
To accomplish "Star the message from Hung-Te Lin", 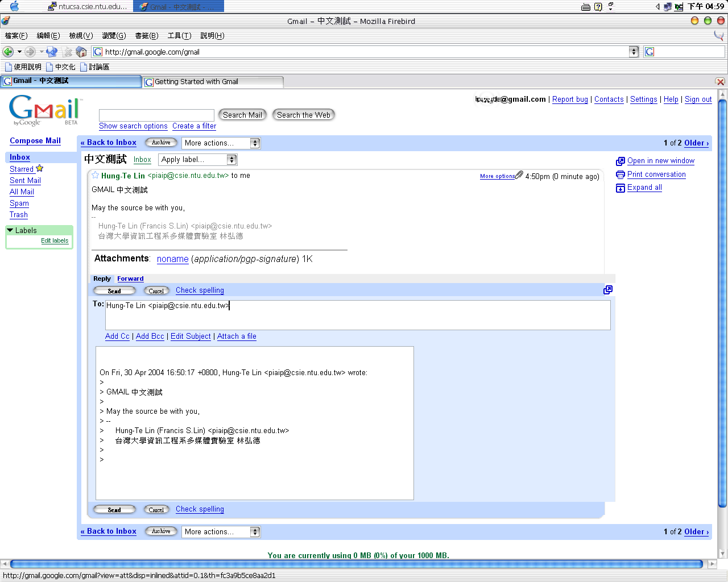I will tap(96, 176).
